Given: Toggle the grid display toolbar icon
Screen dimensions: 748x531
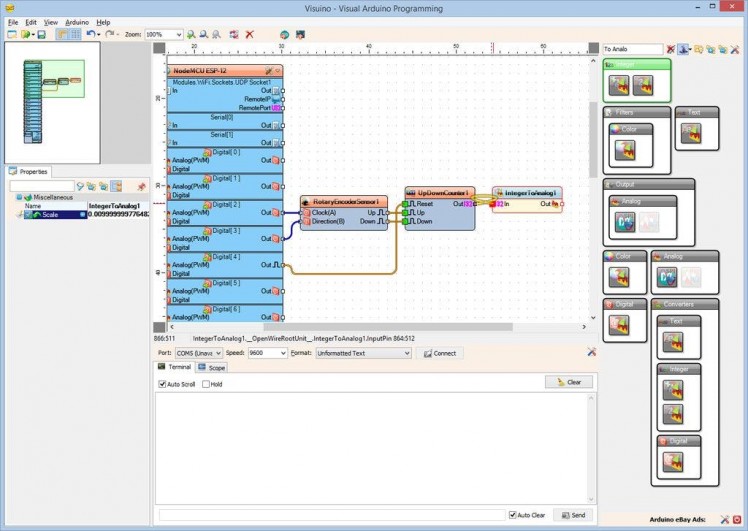Looking at the screenshot, I should coord(75,34).
